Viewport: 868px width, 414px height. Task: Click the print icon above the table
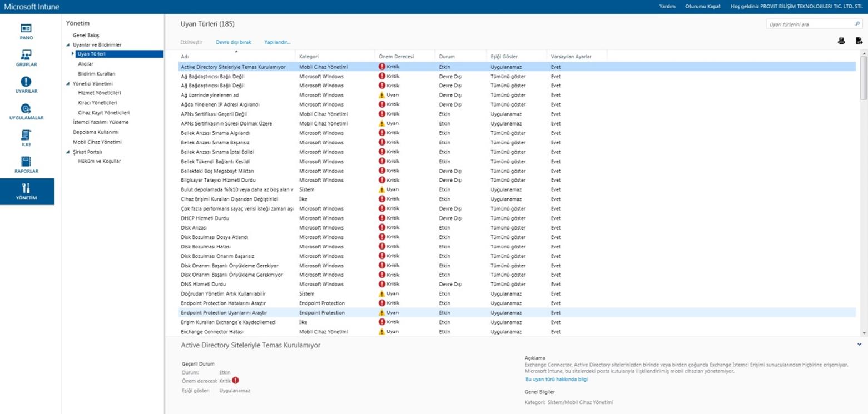click(841, 41)
